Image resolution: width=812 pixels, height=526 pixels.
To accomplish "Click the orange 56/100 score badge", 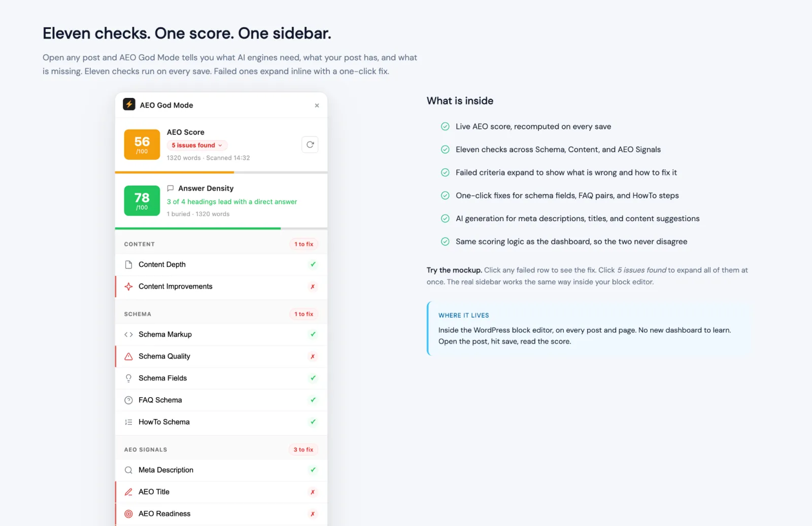I will (x=142, y=145).
